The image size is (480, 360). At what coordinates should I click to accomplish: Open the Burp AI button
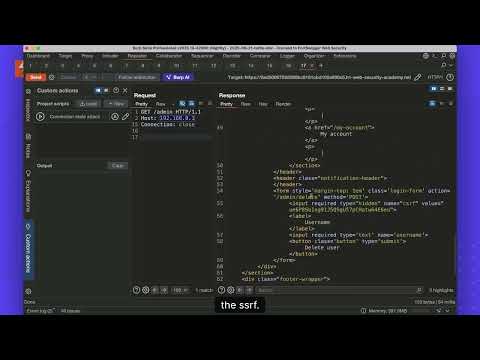(x=178, y=77)
